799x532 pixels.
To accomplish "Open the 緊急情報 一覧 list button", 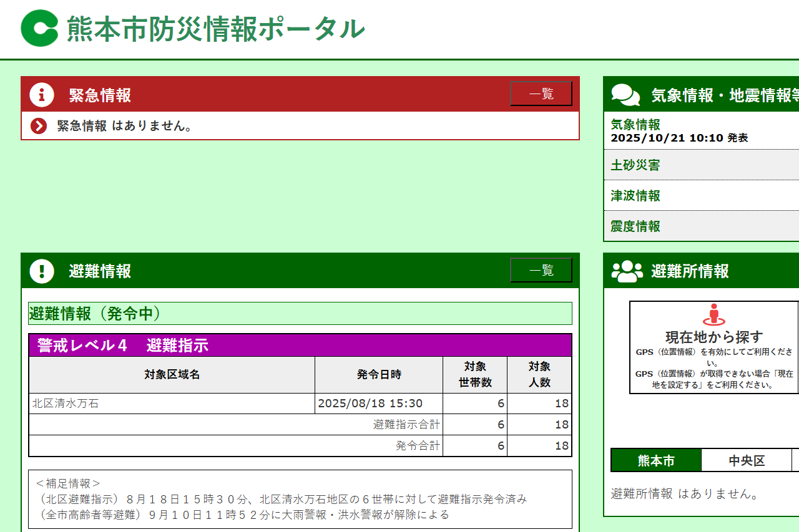I will pos(541,94).
